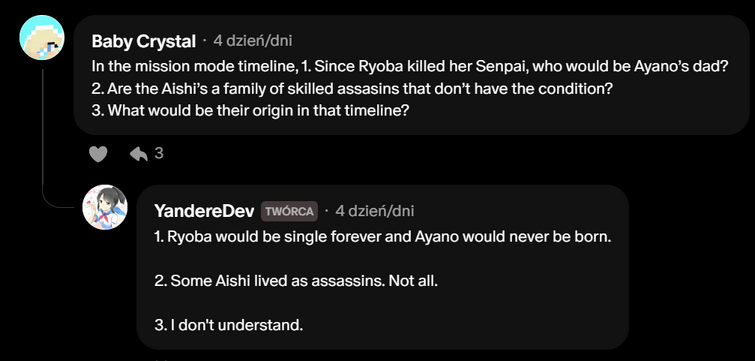
Task: Select the "I don't understand." answer
Action: click(x=229, y=325)
